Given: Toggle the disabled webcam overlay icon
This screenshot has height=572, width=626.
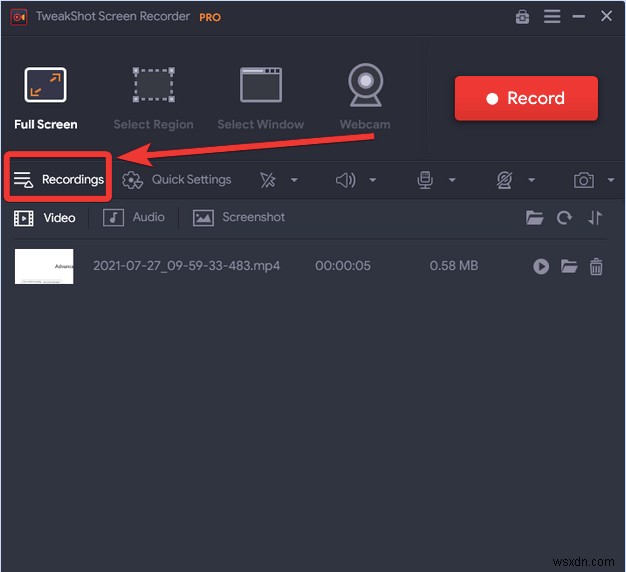Looking at the screenshot, I should point(504,180).
